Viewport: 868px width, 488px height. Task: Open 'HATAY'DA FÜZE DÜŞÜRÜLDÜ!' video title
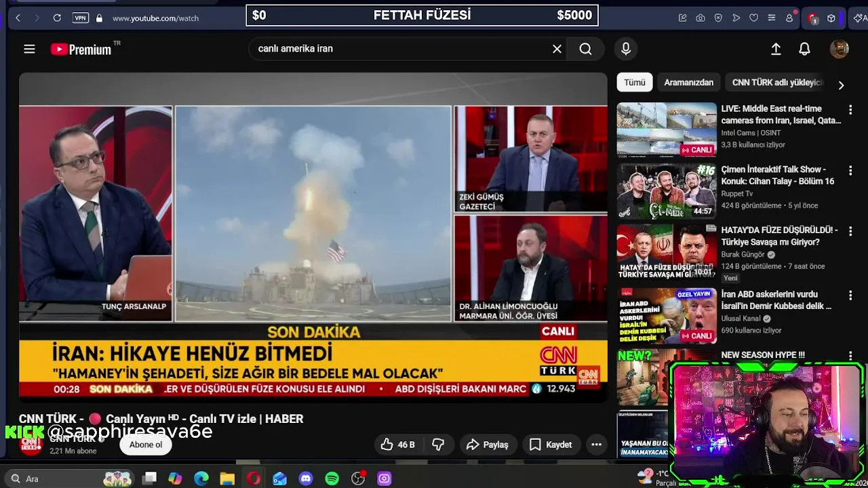point(779,236)
